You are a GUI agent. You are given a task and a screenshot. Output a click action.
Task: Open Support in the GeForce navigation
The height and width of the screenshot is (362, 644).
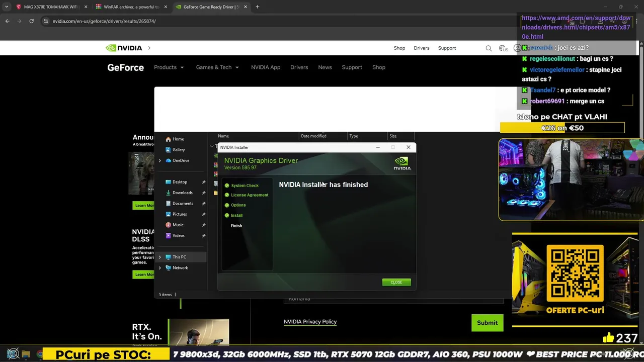352,67
